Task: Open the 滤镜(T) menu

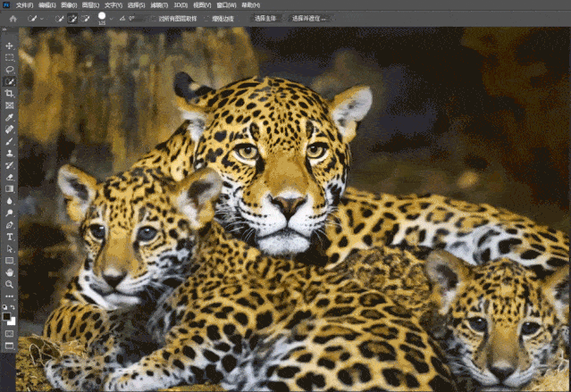Action: (159, 5)
